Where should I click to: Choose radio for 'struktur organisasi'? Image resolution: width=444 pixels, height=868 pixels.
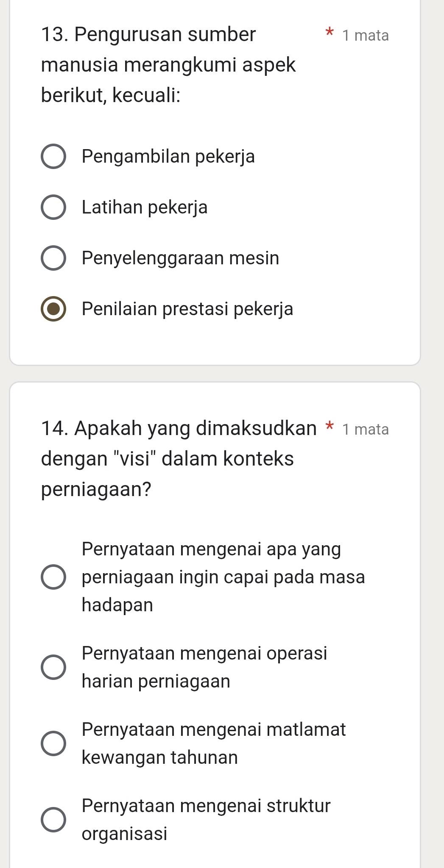coord(53,819)
